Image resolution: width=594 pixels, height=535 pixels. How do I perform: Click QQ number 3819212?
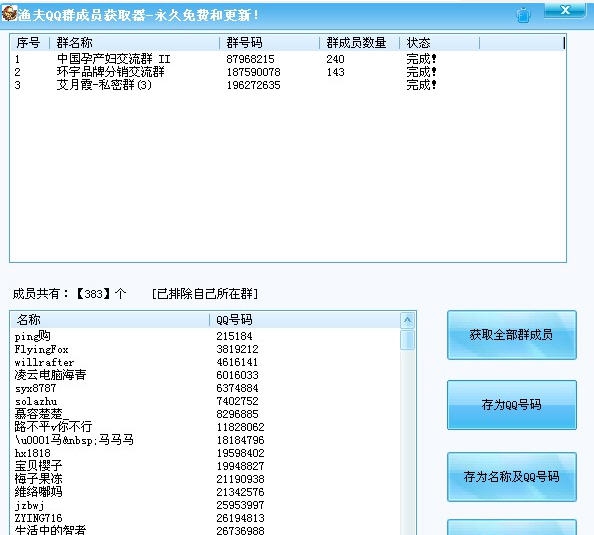pyautogui.click(x=237, y=349)
